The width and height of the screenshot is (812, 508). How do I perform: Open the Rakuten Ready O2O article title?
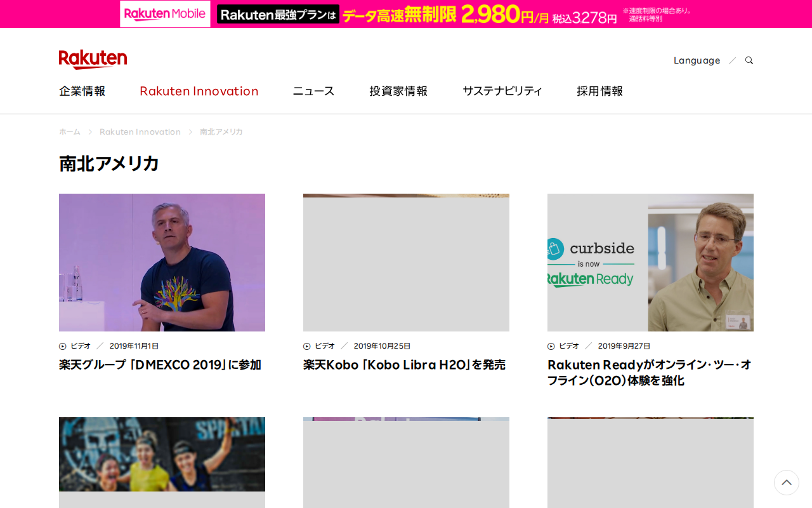[x=650, y=373]
